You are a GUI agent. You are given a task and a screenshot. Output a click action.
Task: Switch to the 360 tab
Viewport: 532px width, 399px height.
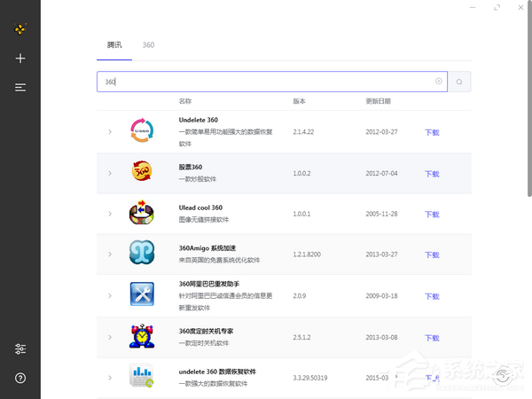pos(148,44)
